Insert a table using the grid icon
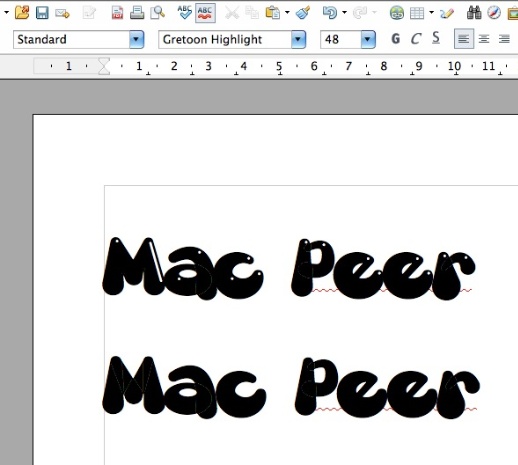Viewport: 518px width, 465px height. [x=417, y=13]
